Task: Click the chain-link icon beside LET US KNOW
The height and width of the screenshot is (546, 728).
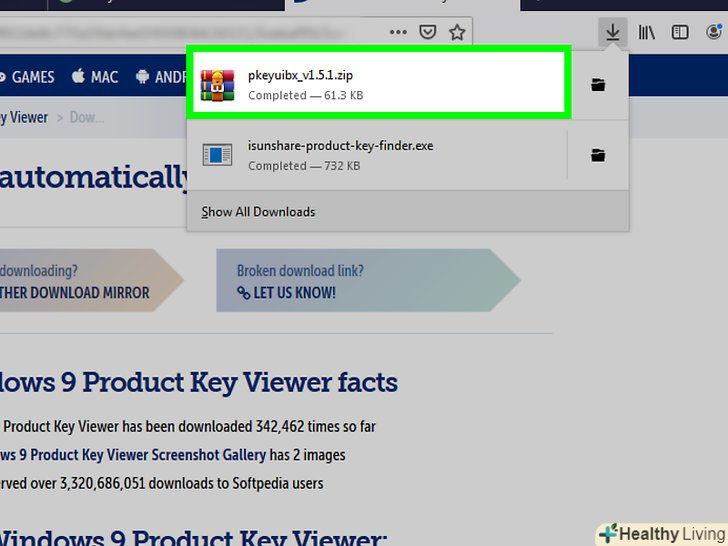Action: tap(243, 293)
